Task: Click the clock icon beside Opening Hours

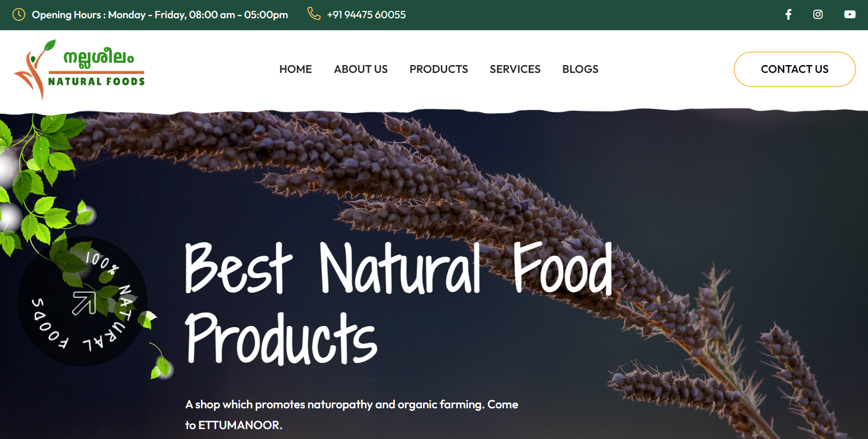Action: coord(19,15)
